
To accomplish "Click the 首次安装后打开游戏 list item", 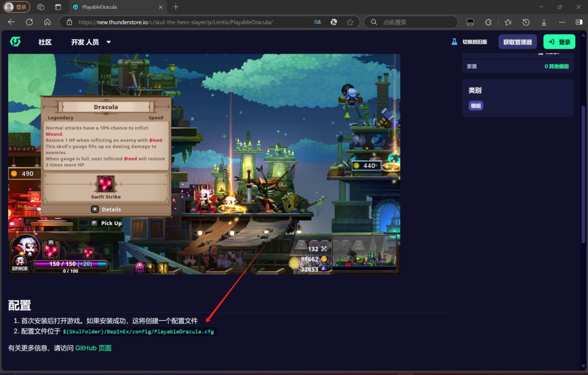I will click(x=109, y=321).
